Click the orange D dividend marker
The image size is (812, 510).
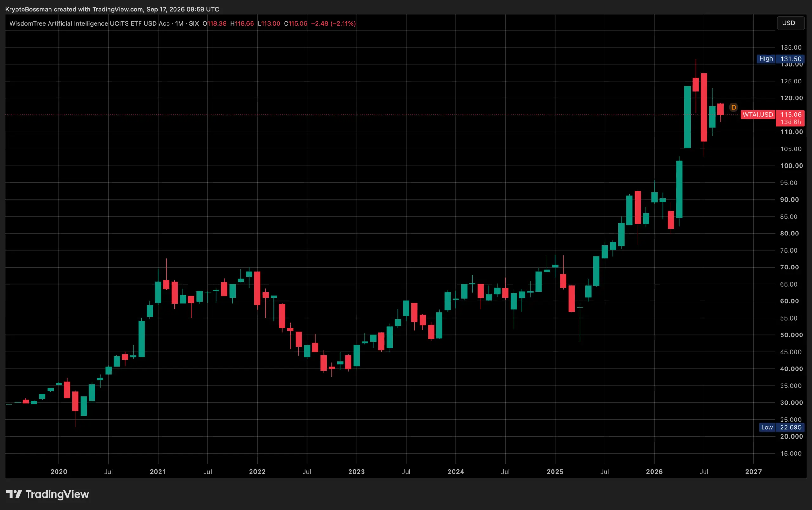click(x=733, y=108)
